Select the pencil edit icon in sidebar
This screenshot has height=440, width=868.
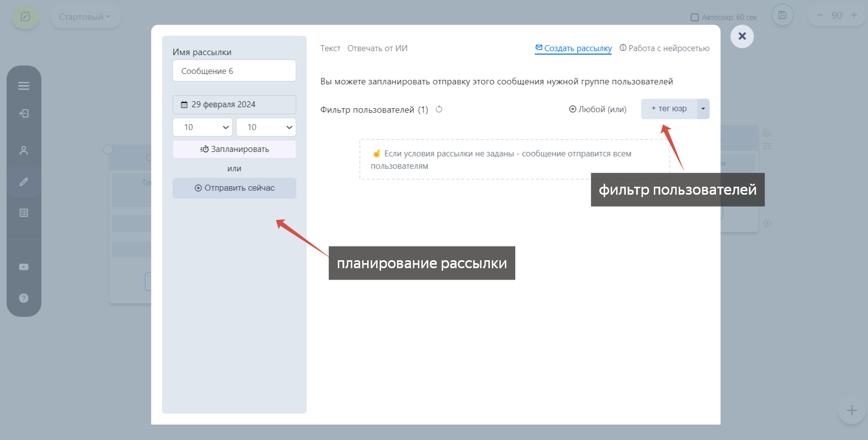pos(23,182)
